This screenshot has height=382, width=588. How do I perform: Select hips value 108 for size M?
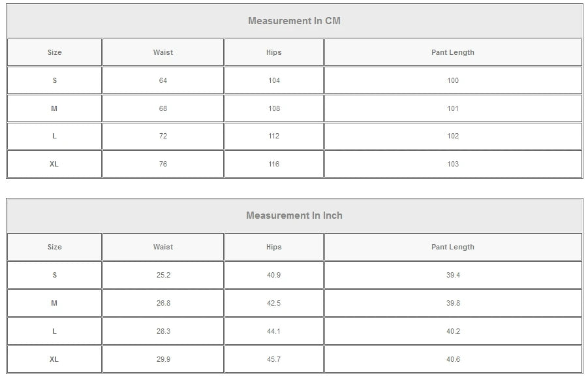pos(274,108)
